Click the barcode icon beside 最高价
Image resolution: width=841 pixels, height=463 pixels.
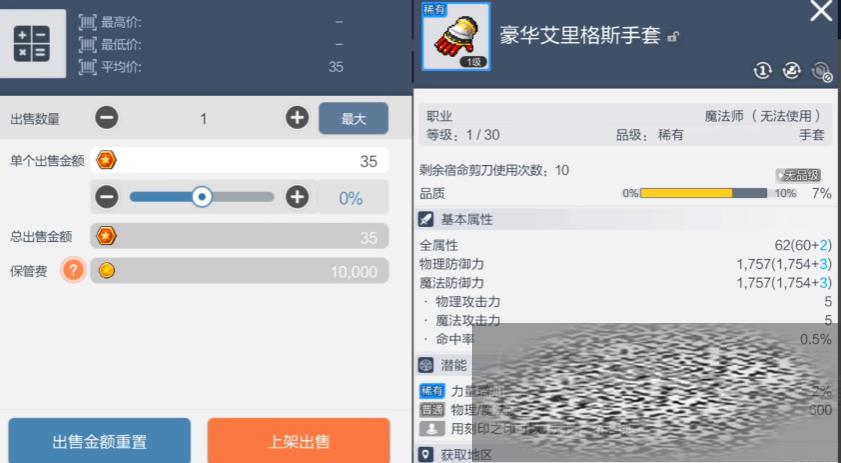pos(87,22)
